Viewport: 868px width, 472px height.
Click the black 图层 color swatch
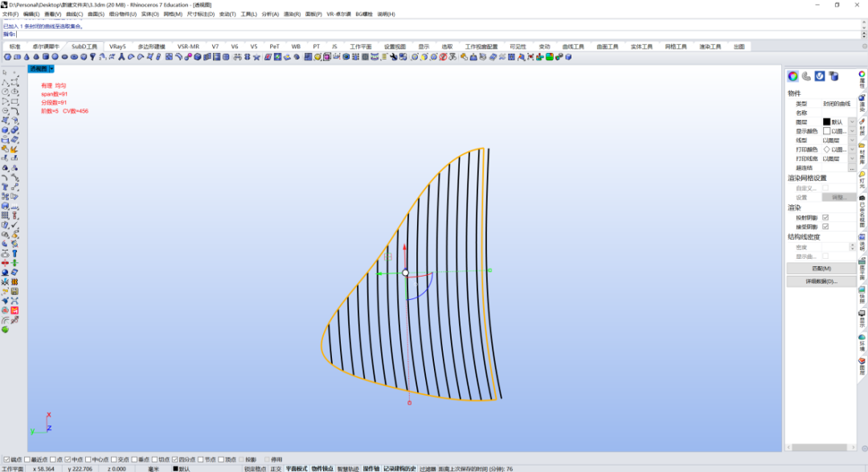coord(826,122)
